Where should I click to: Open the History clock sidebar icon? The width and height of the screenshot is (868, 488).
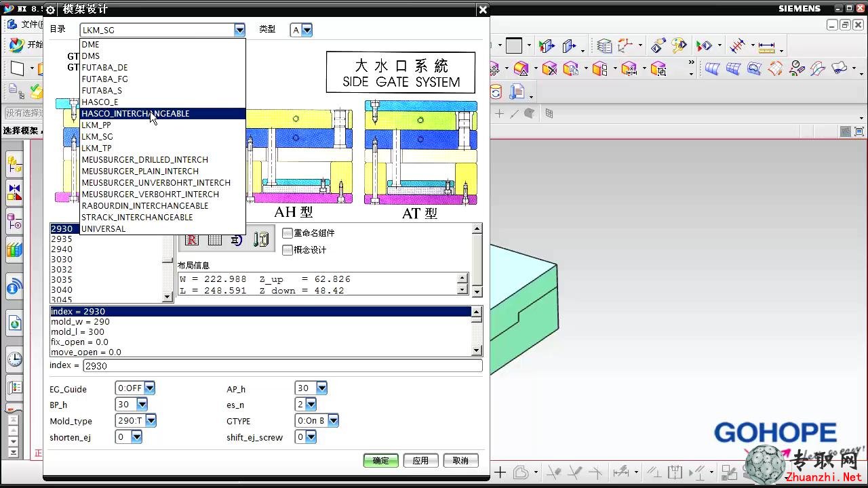pos(14,359)
